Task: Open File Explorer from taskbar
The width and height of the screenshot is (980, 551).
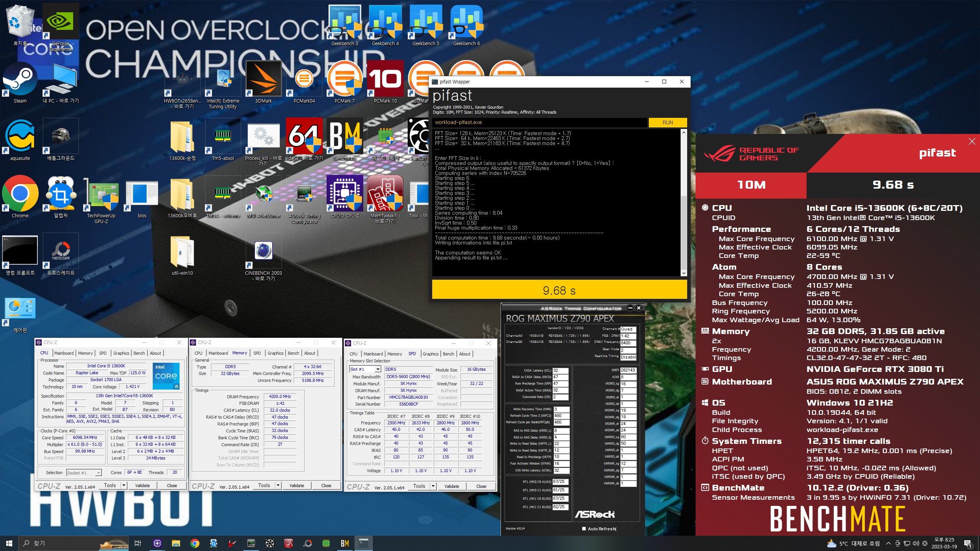Action: (176, 543)
